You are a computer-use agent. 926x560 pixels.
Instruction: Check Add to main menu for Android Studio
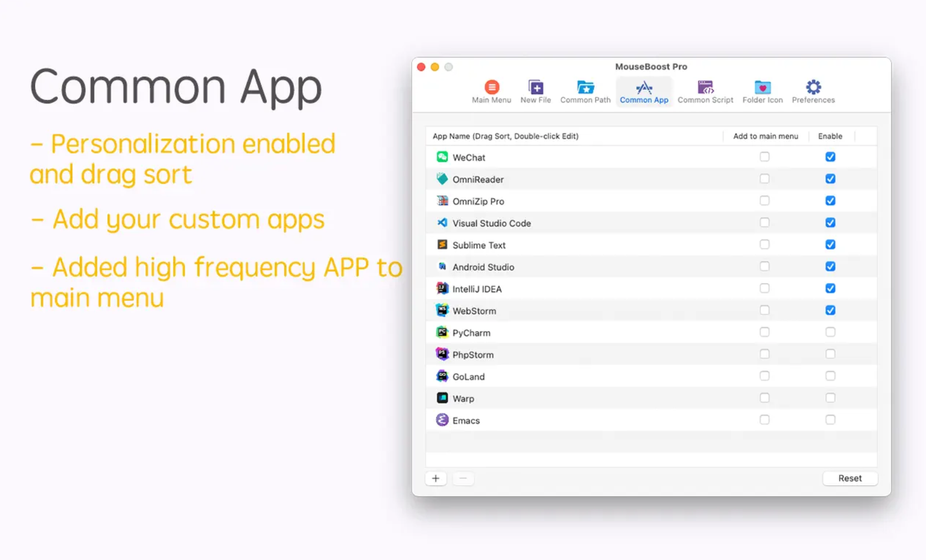(x=765, y=266)
